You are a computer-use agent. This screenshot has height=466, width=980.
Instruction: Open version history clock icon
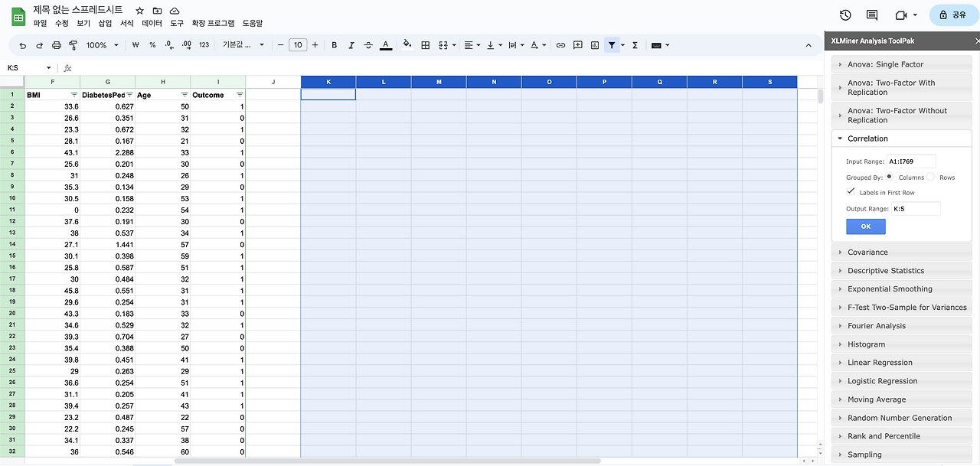pyautogui.click(x=845, y=15)
